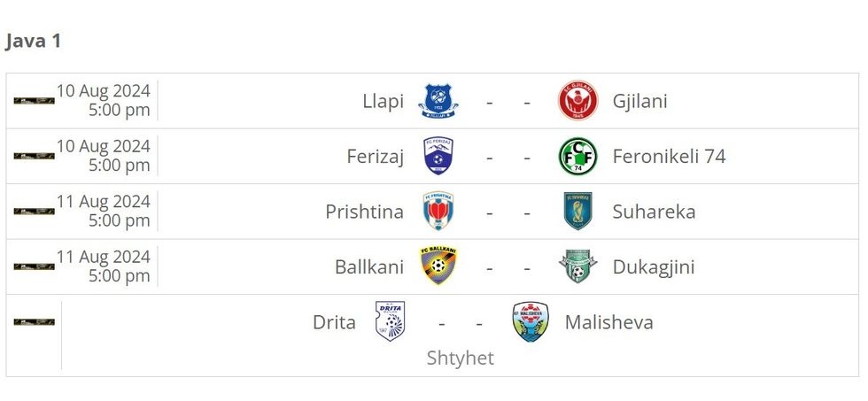
Task: Select the Feronikeli 74 green crest
Action: pos(577,157)
